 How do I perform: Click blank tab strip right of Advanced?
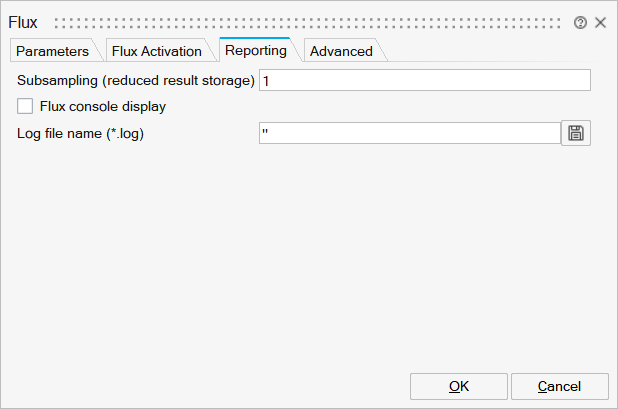[490, 51]
